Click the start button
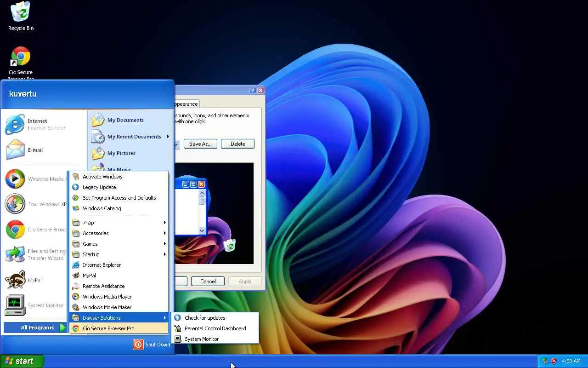588x368 pixels. 22,361
